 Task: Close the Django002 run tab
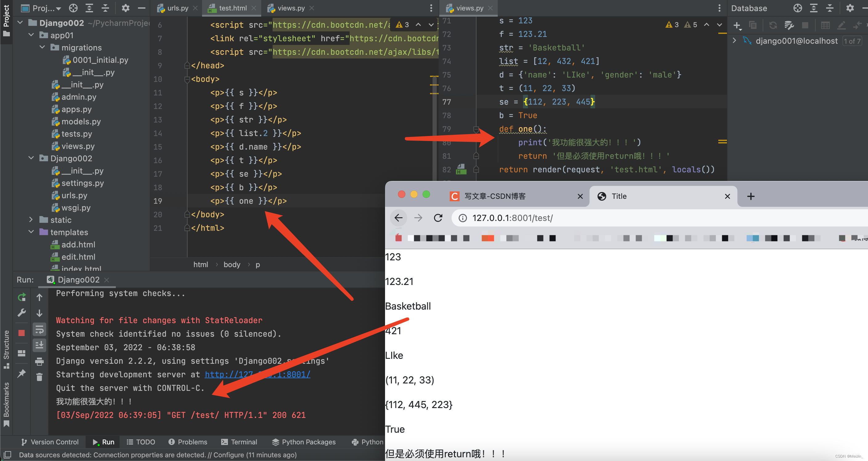pyautogui.click(x=107, y=280)
